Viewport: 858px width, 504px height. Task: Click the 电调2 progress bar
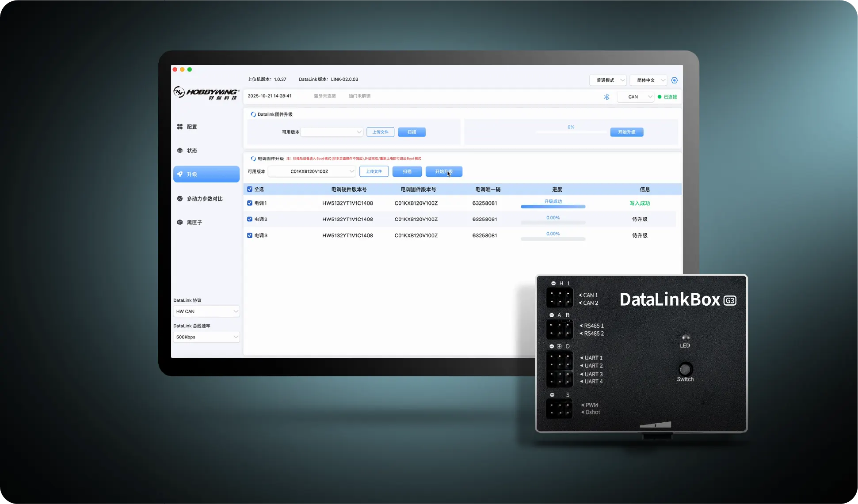[x=553, y=223]
